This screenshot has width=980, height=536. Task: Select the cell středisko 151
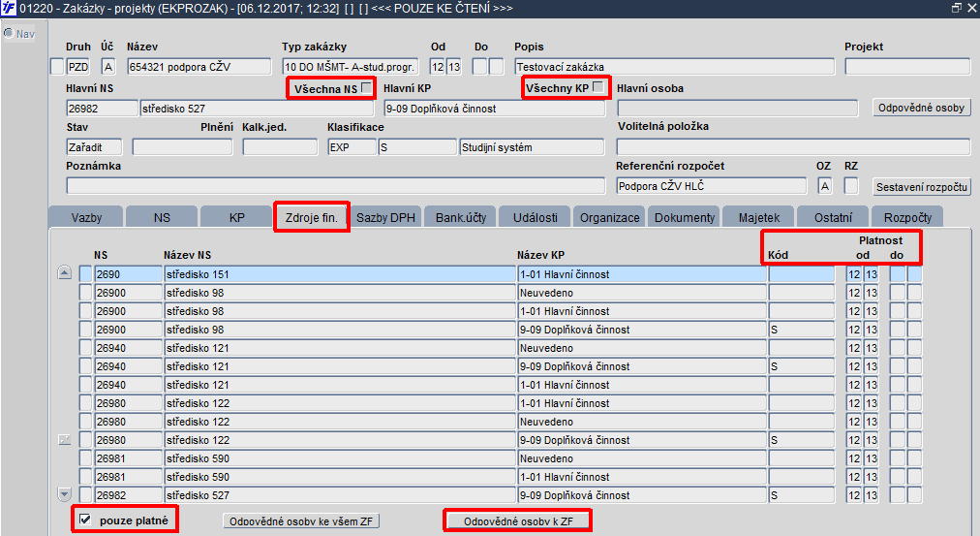[x=339, y=274]
